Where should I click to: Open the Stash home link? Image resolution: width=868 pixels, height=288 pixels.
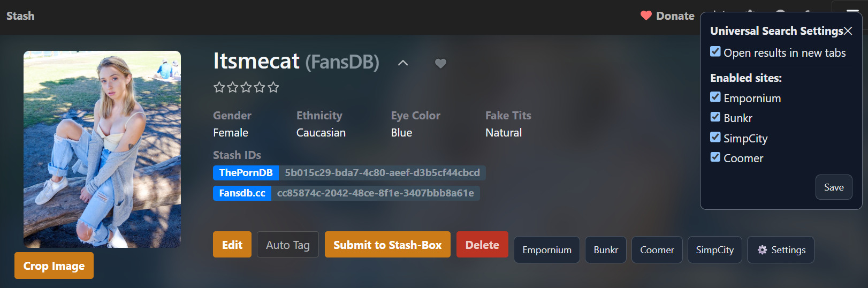click(20, 16)
